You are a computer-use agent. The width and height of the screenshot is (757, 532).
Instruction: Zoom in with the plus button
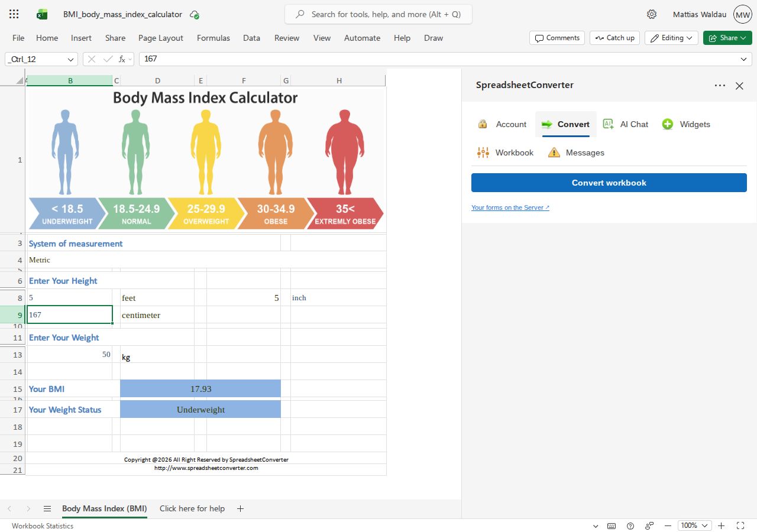tap(721, 525)
